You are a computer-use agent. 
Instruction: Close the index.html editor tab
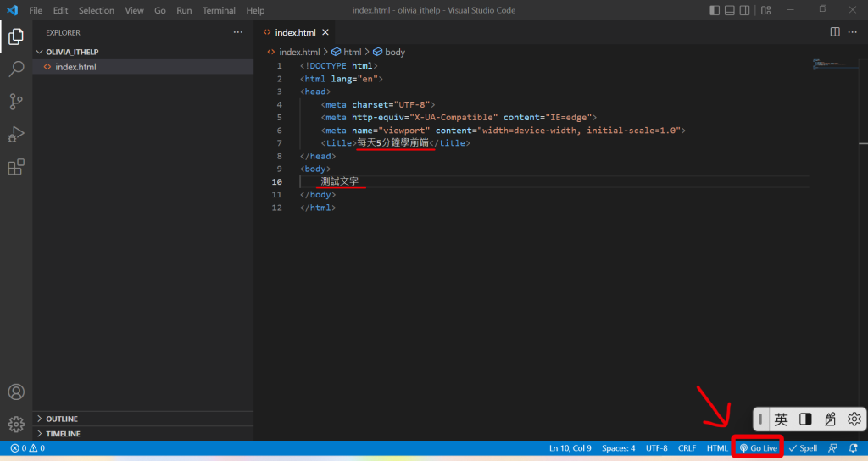coord(325,32)
